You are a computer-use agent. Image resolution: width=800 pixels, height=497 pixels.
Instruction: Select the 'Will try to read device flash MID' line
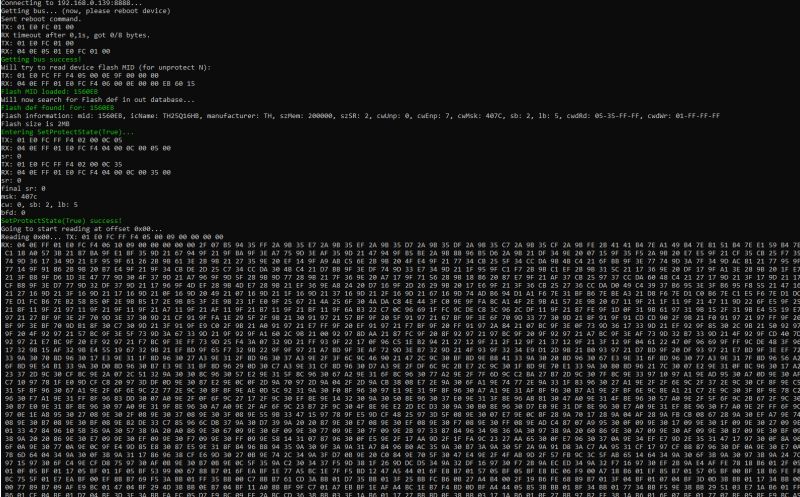106,67
